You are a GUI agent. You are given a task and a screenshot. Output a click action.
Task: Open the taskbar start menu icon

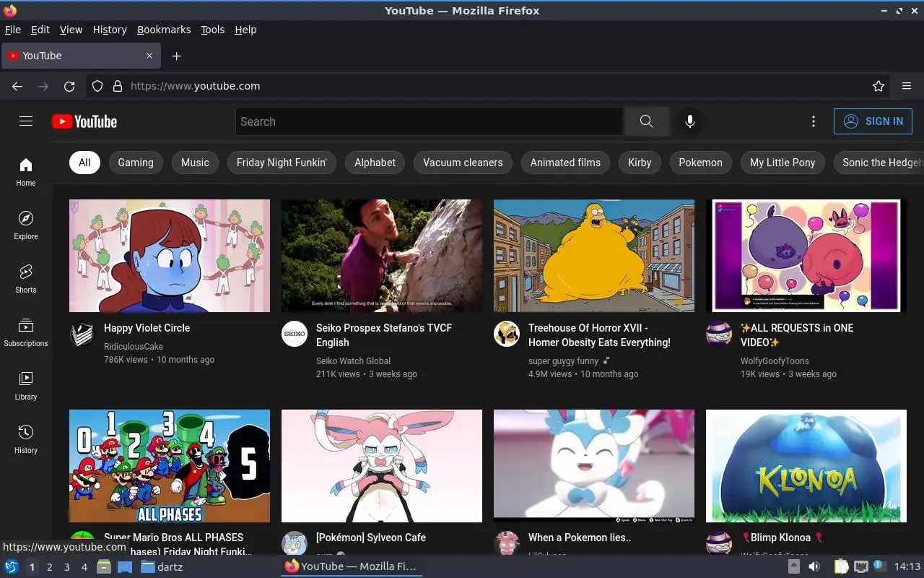tap(12, 566)
